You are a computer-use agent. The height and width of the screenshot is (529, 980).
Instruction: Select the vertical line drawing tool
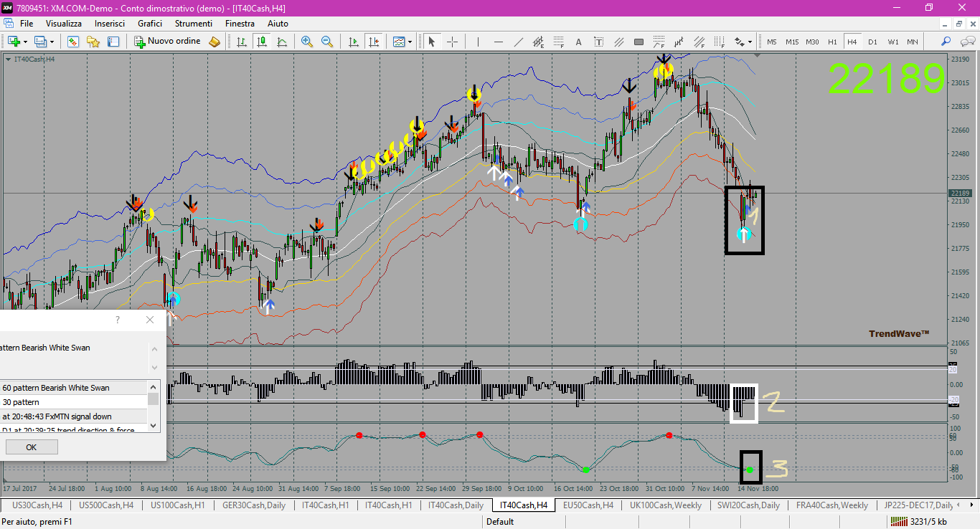tap(479, 42)
